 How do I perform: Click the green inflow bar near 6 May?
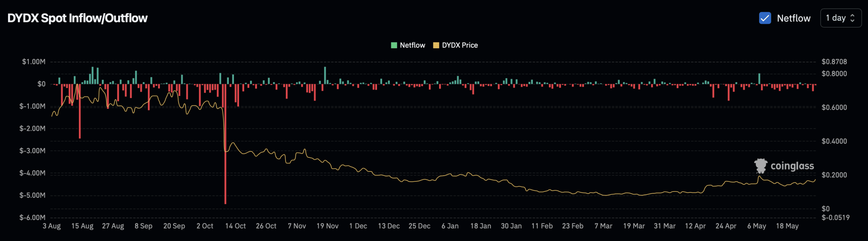(x=759, y=79)
